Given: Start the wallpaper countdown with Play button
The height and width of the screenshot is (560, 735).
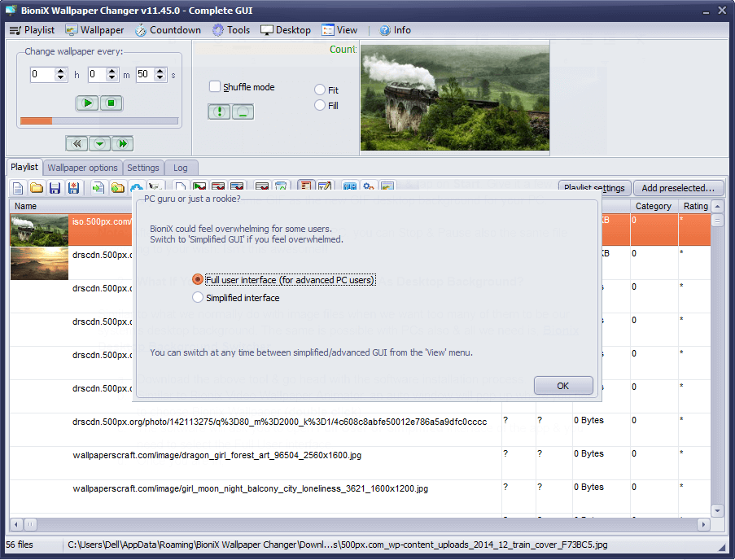Looking at the screenshot, I should [x=87, y=103].
